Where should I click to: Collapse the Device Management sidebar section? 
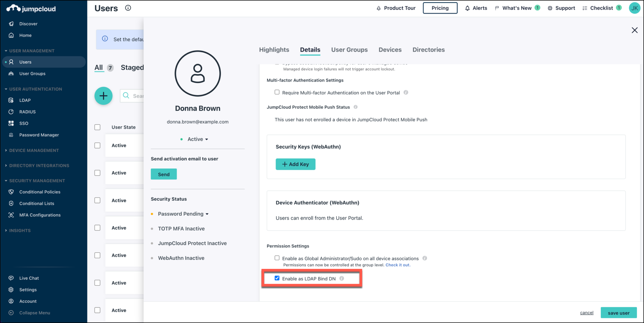click(x=34, y=150)
